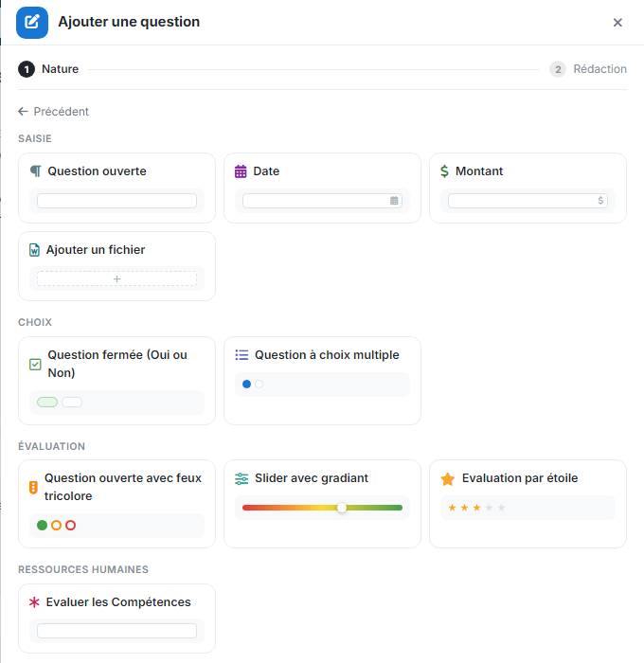Click the Word file icon on Ajouter un fichier
This screenshot has width=644, height=663.
click(34, 250)
